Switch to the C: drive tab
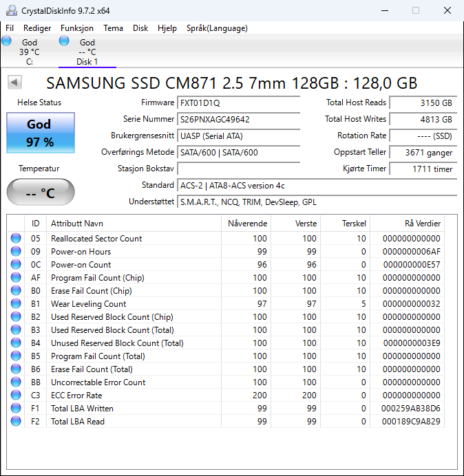464x476 pixels. point(30,52)
